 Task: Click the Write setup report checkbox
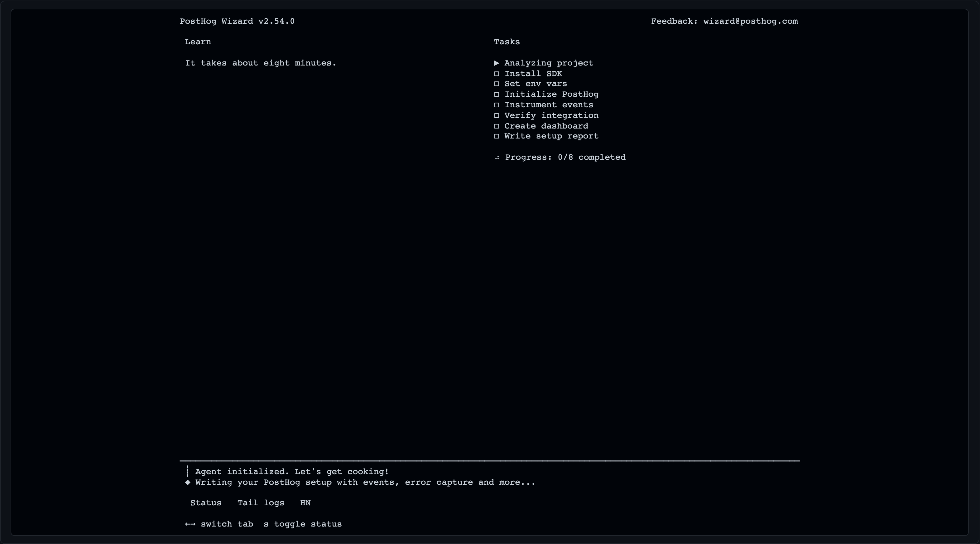(x=497, y=136)
